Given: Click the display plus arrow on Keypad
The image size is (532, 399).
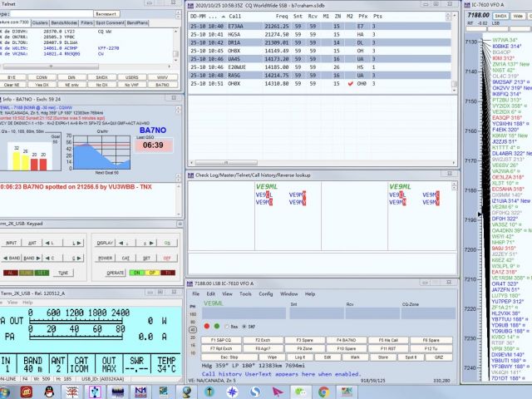Looking at the screenshot, I should click(149, 243).
